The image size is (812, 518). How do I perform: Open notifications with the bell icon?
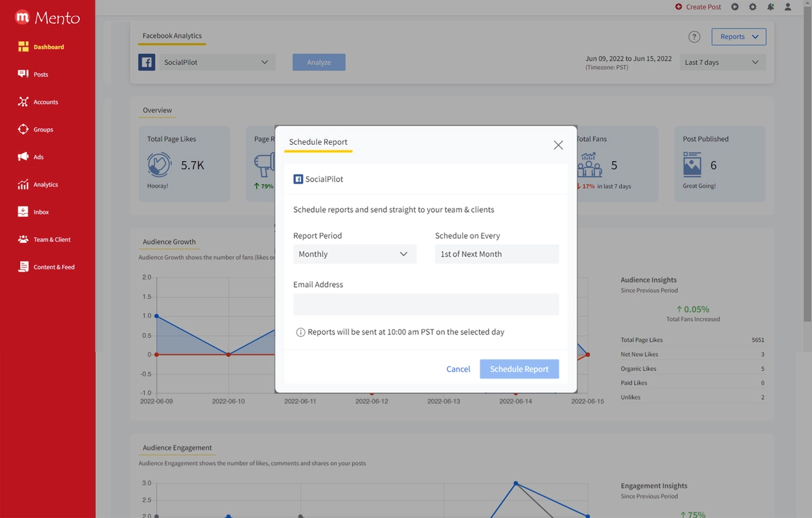coord(771,7)
